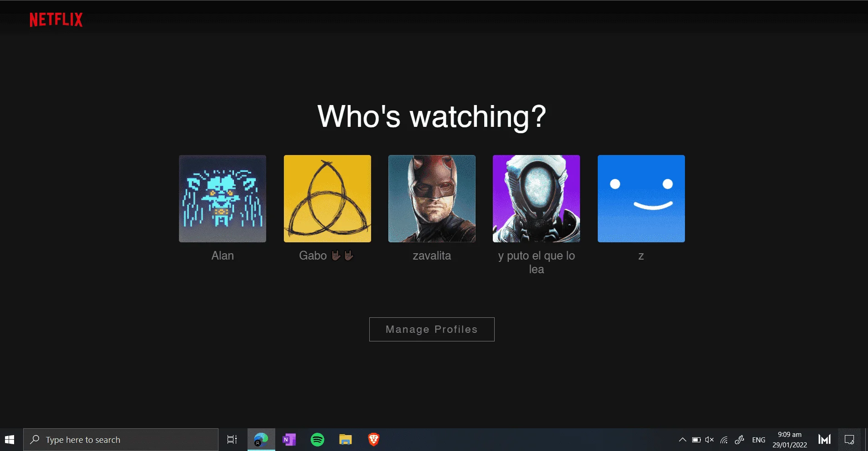Open the Windows Start menu

10,440
